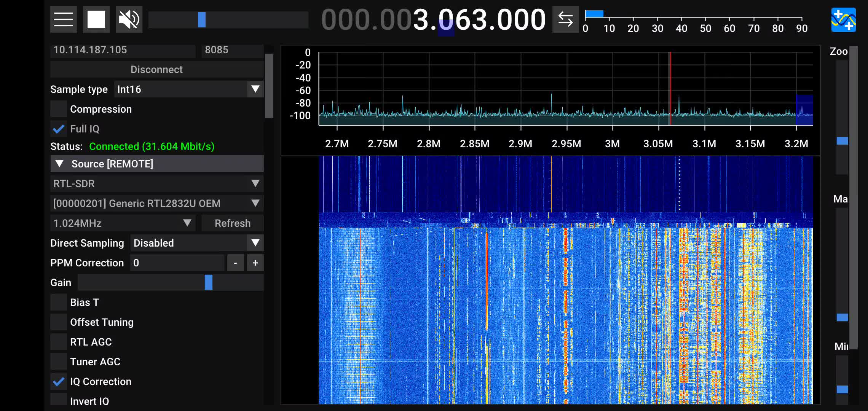Adjust the Zoom slider handle

pos(842,141)
